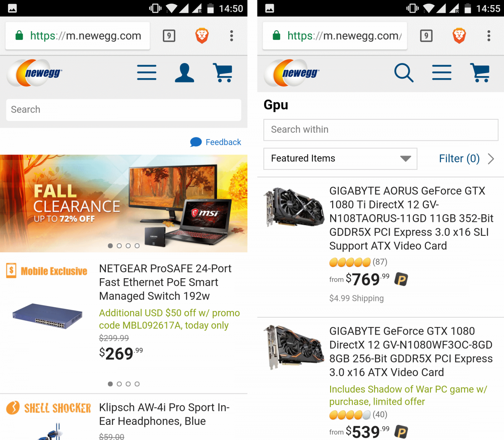Tap Brave lion icon in left browser
The image size is (504, 440).
point(202,36)
